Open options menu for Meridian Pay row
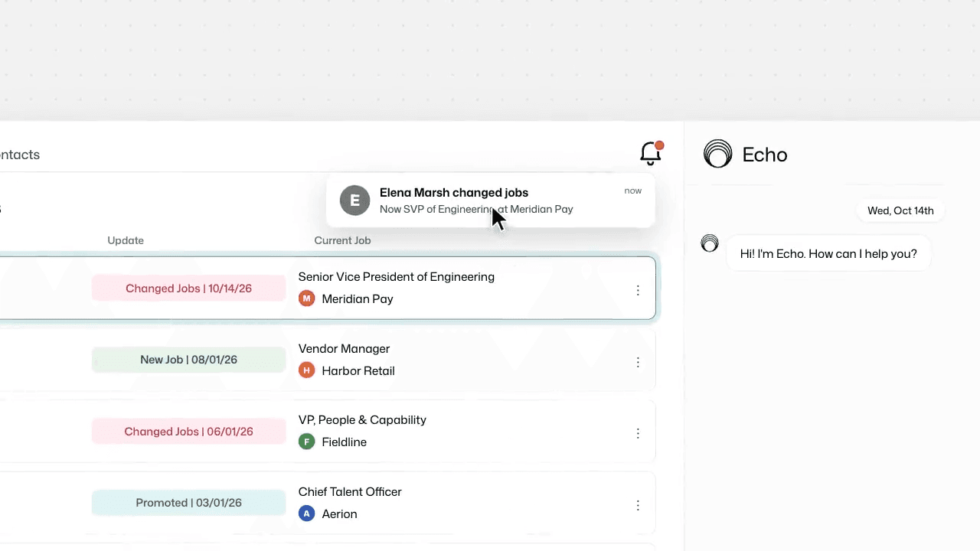 tap(638, 290)
